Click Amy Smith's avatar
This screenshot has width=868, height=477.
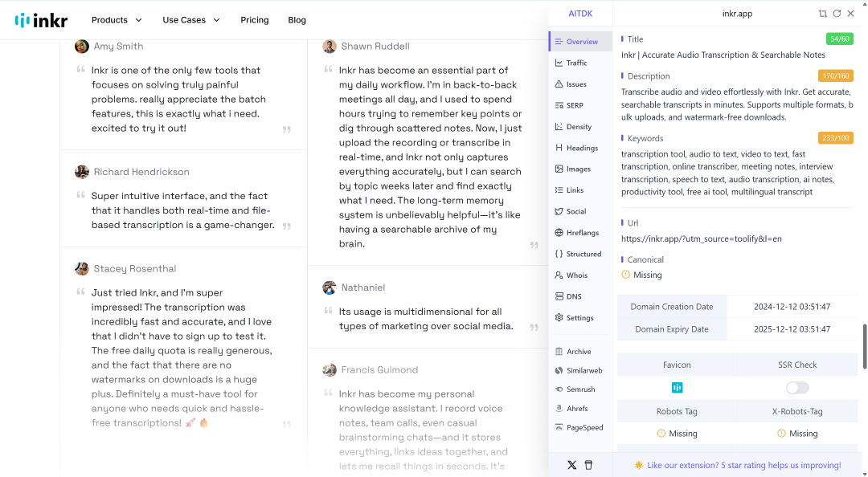[82, 47]
